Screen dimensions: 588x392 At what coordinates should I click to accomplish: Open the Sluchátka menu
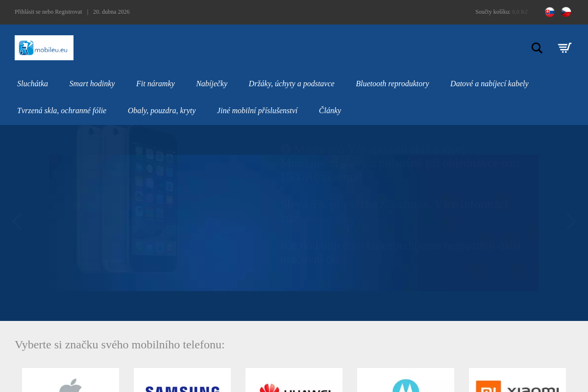(32, 84)
